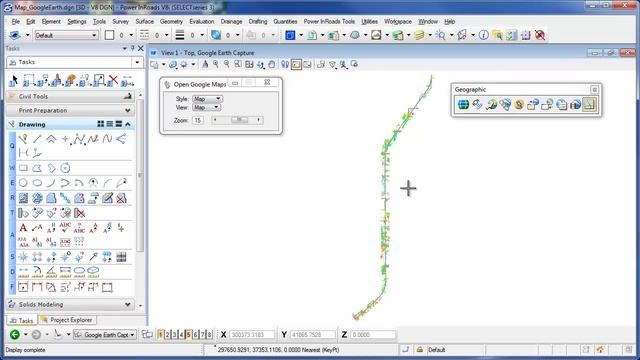Viewport: 640px width, 360px height.
Task: Pick the Dimension Element tool in row D
Action: 23,272
